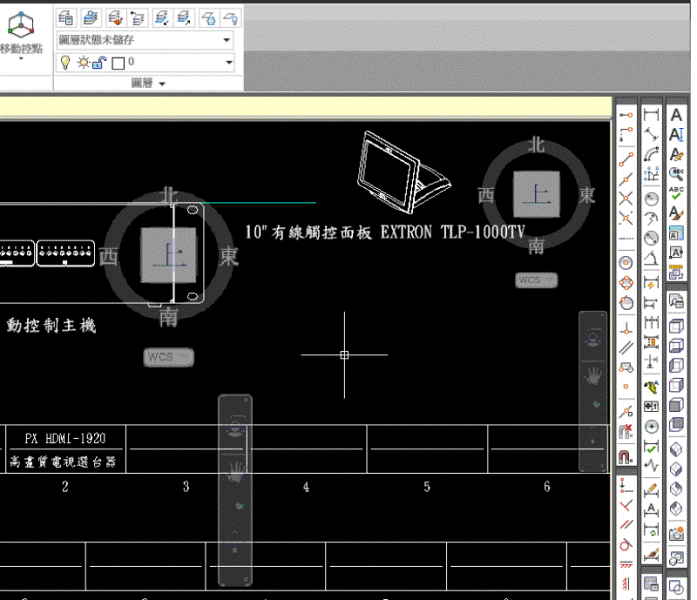Select the PX HDMI-1920 label text
697x600 pixels.
point(65,439)
